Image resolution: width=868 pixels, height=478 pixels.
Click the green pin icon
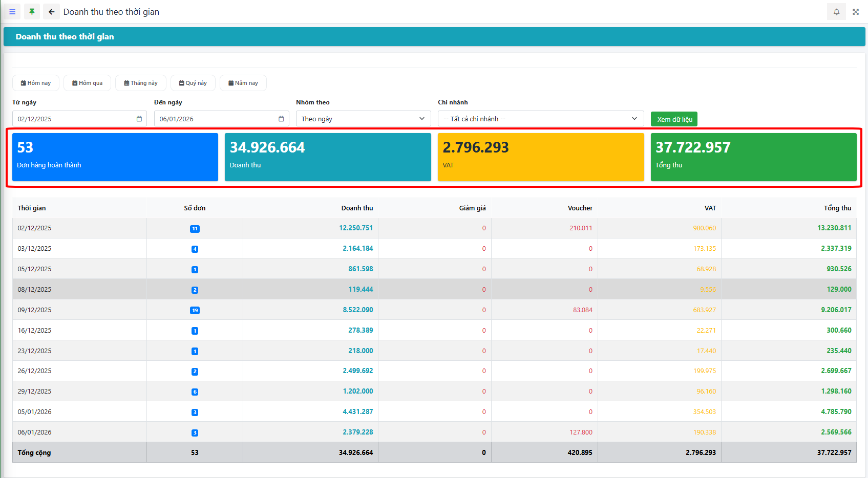point(32,12)
